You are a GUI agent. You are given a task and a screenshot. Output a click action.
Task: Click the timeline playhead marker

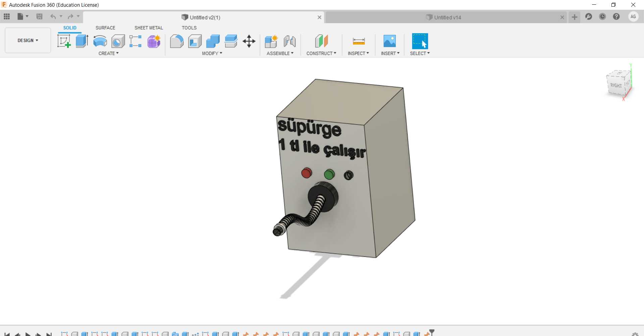[432, 332]
